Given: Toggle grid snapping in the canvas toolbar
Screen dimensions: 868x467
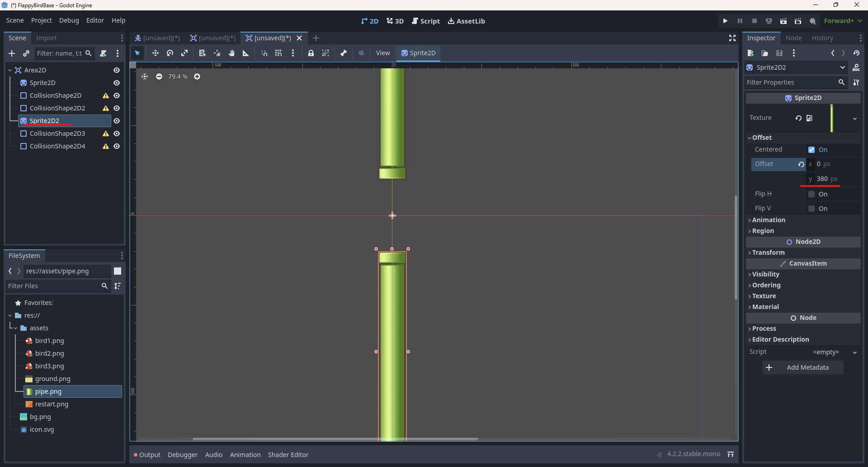Looking at the screenshot, I should pyautogui.click(x=278, y=53).
